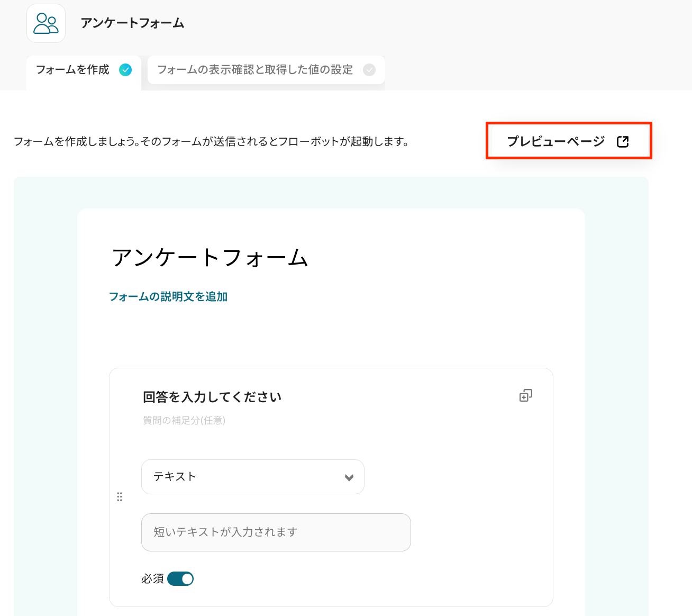Click the external link icon beside プレビューページ
Image resolution: width=692 pixels, height=616 pixels.
623,141
